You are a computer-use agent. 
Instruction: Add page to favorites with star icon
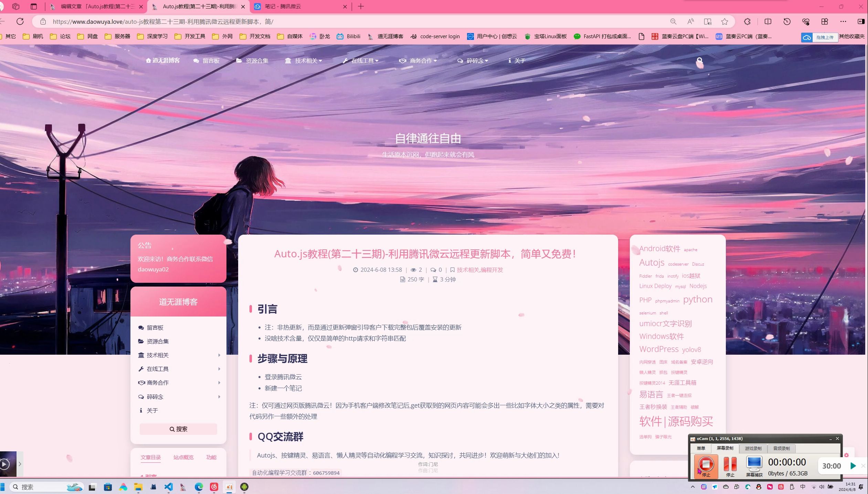click(724, 21)
